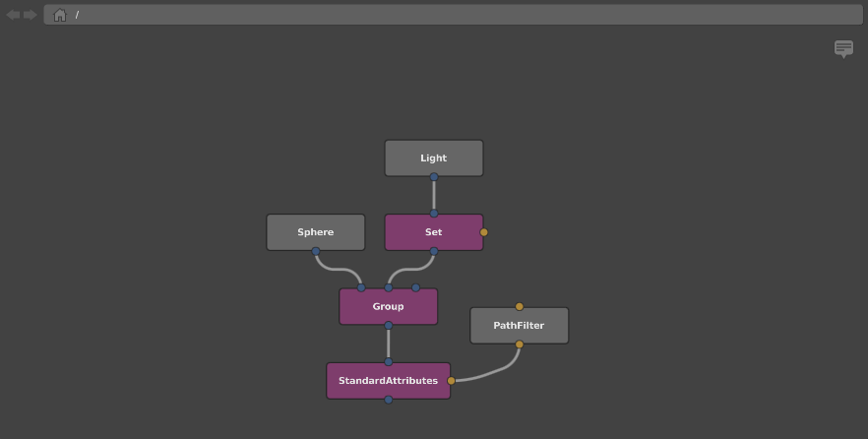Image resolution: width=868 pixels, height=439 pixels.
Task: Click Group node unconnected third input plug
Action: (415, 287)
